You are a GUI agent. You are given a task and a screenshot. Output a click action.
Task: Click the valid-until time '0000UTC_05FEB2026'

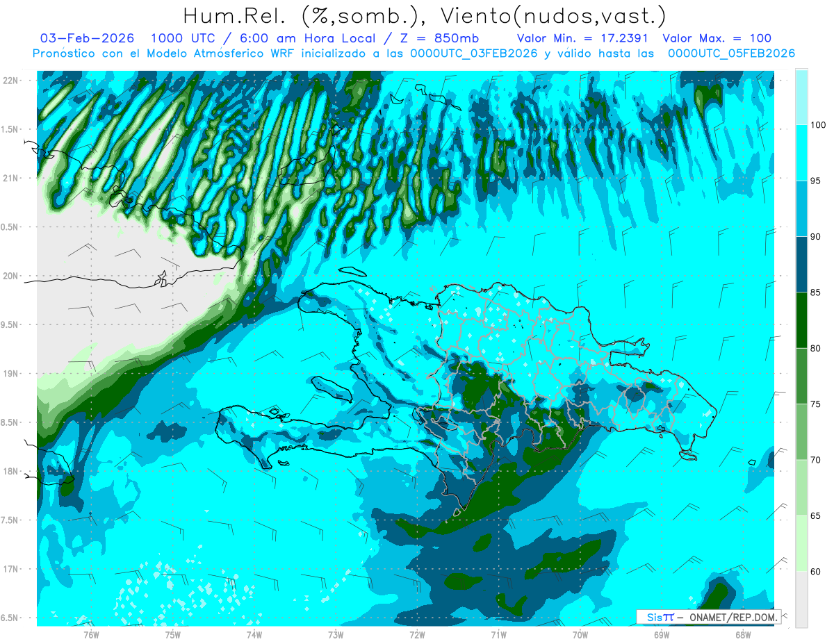pyautogui.click(x=731, y=53)
